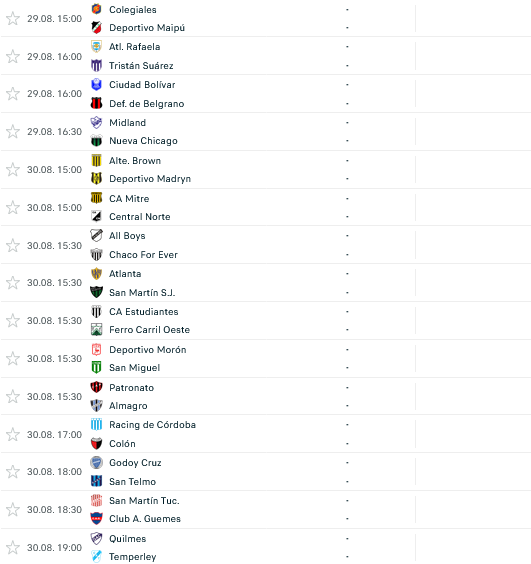Click the Racing de Córdoba striped crest

tap(96, 425)
